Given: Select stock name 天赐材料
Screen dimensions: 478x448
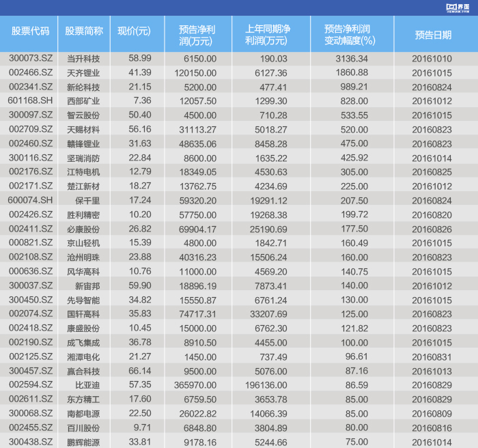Looking at the screenshot, I should tap(83, 130).
